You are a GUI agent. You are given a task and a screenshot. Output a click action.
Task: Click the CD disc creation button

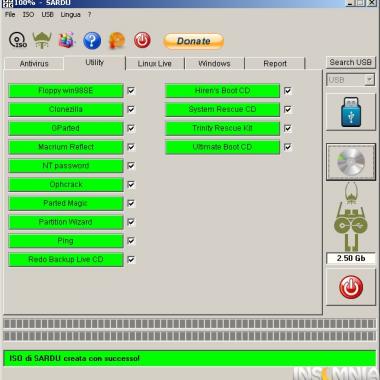351,162
